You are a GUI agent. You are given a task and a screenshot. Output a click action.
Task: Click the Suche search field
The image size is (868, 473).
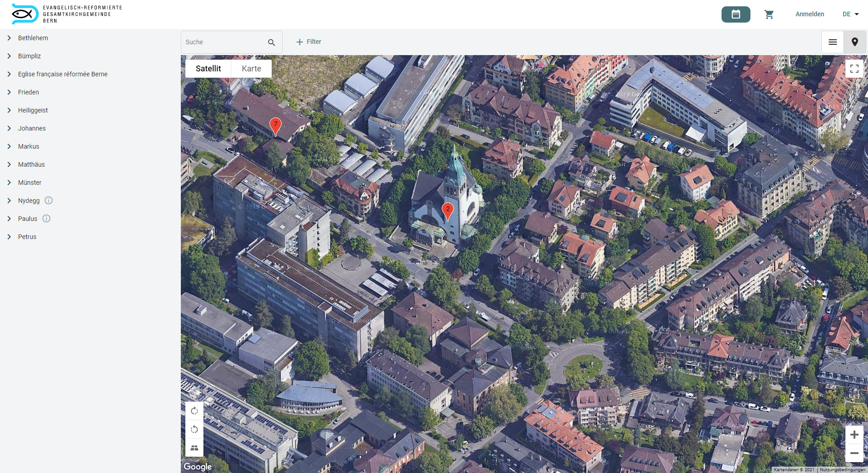[x=224, y=42]
